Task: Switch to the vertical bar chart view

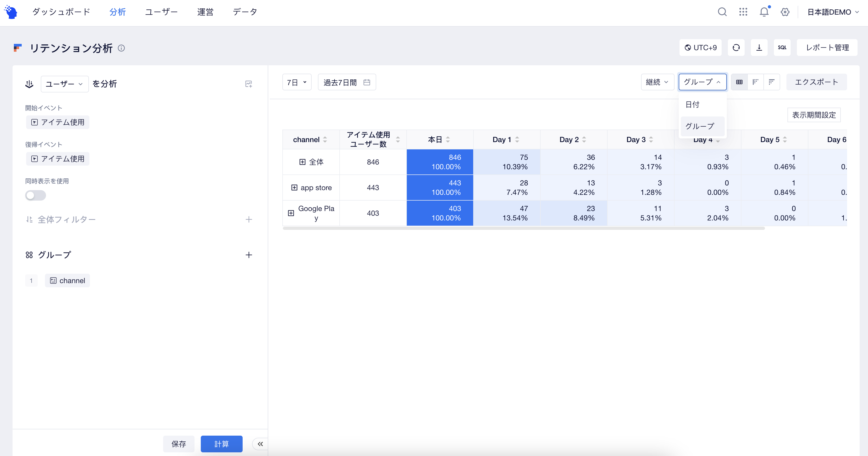Action: point(756,82)
